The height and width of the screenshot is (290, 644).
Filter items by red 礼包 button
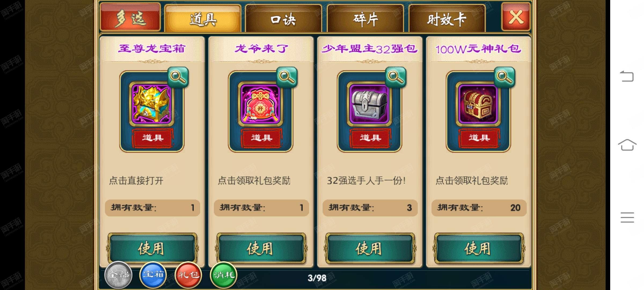point(188,275)
